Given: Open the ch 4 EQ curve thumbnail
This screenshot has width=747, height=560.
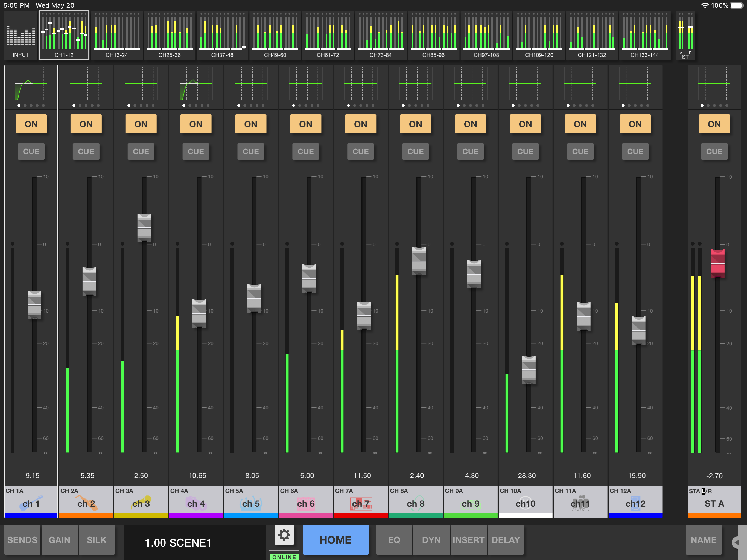Looking at the screenshot, I should 196,84.
